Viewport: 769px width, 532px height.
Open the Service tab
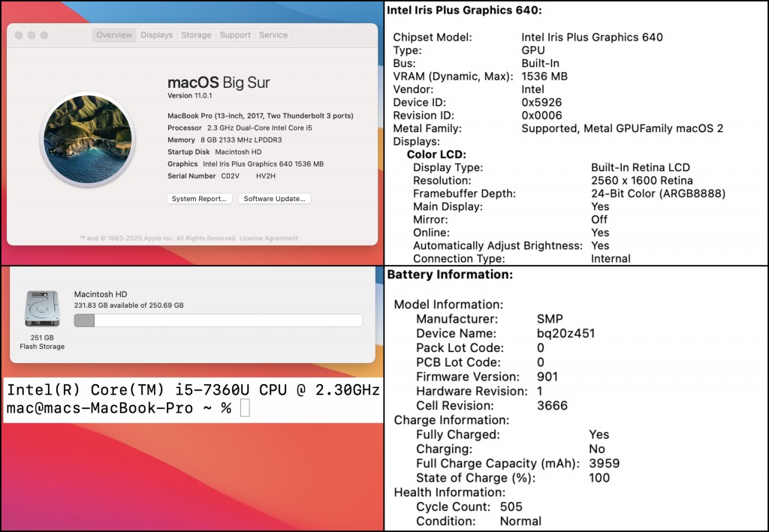[273, 35]
